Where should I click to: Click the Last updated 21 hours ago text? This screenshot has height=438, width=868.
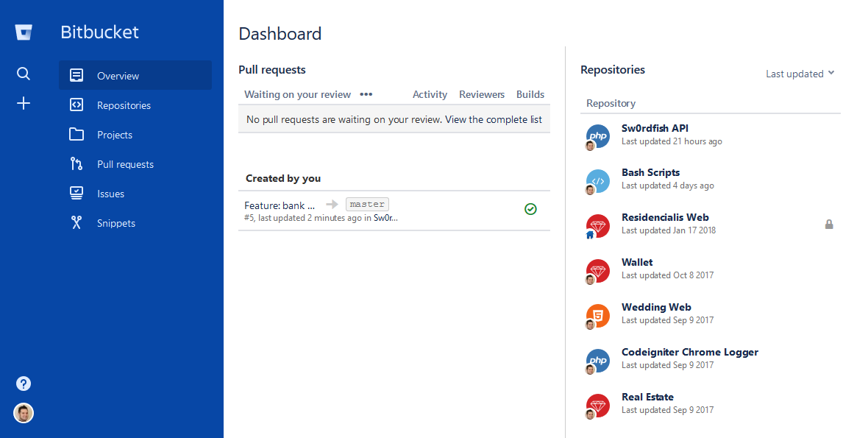coord(672,141)
